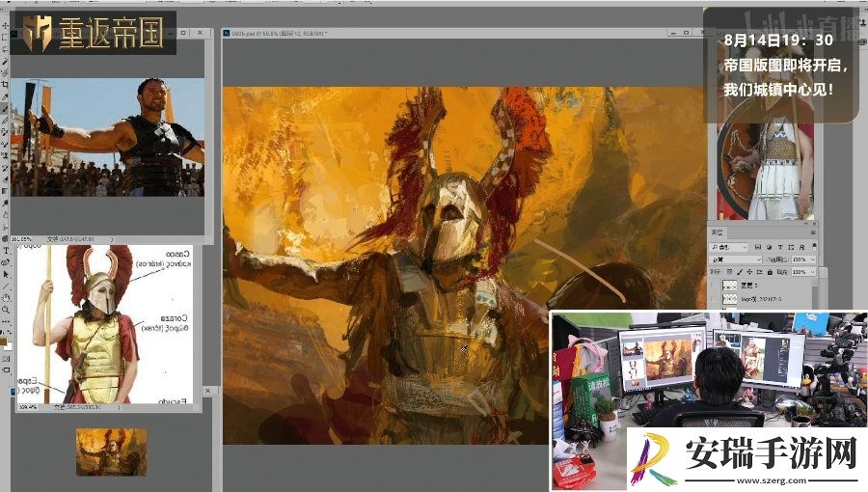Expand status info arrow in armor reference window

coord(119,407)
